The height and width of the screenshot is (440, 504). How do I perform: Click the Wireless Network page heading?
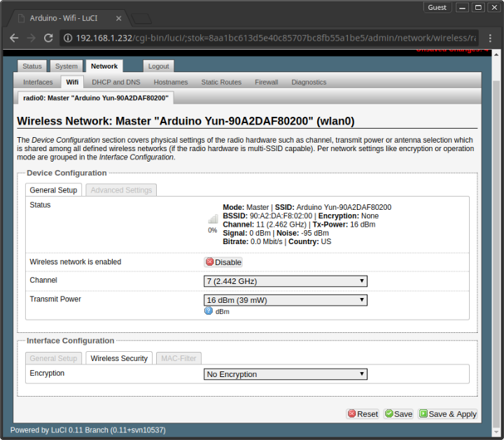pos(185,121)
